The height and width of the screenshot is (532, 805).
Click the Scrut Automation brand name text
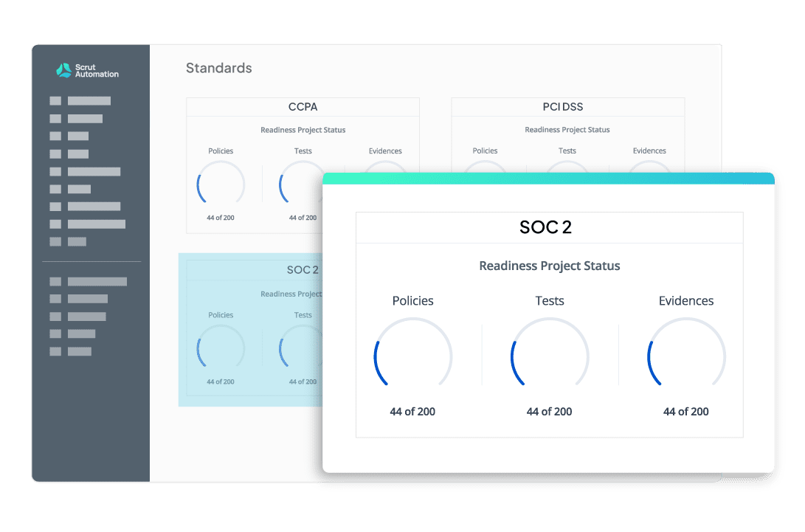coord(97,71)
